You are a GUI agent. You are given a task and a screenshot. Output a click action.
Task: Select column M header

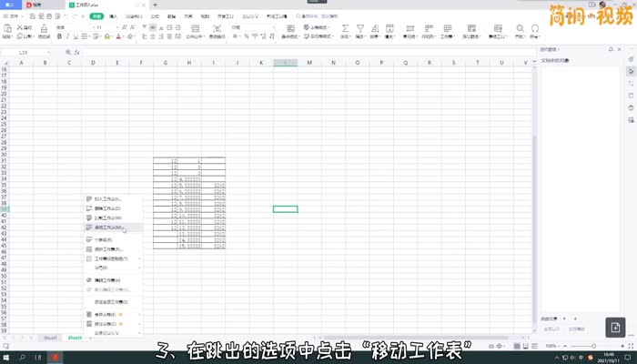click(x=309, y=63)
